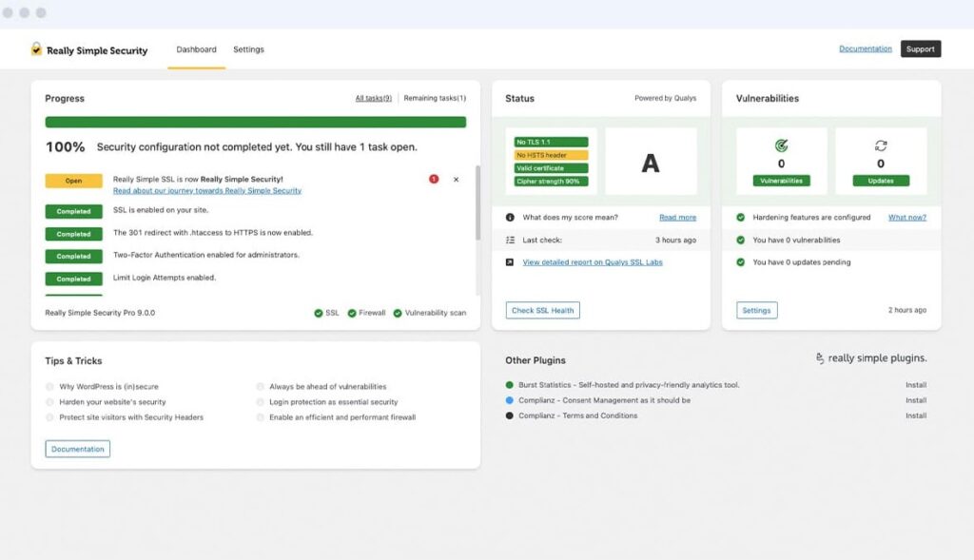Click the green 100% progress bar
The image size is (974, 560).
point(255,122)
